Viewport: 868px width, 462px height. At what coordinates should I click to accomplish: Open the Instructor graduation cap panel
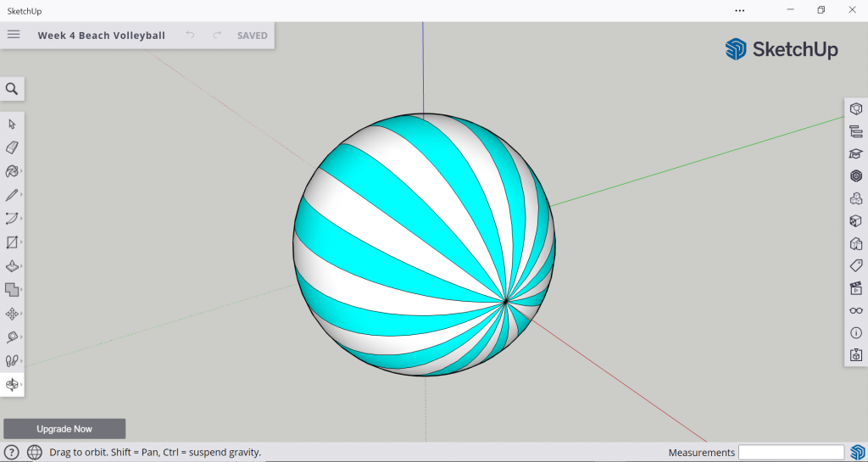(856, 153)
